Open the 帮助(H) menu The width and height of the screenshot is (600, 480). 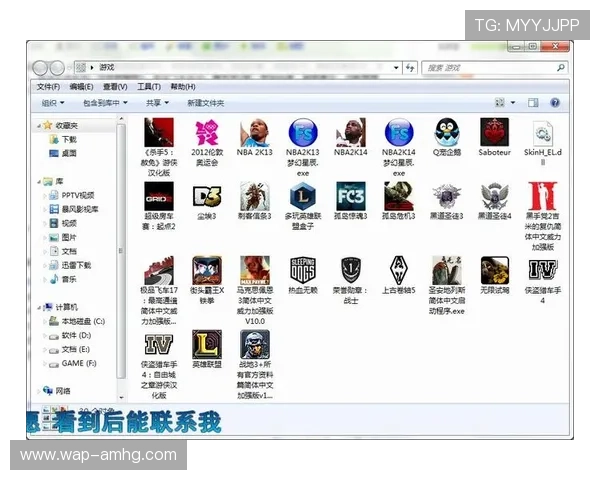coord(183,87)
